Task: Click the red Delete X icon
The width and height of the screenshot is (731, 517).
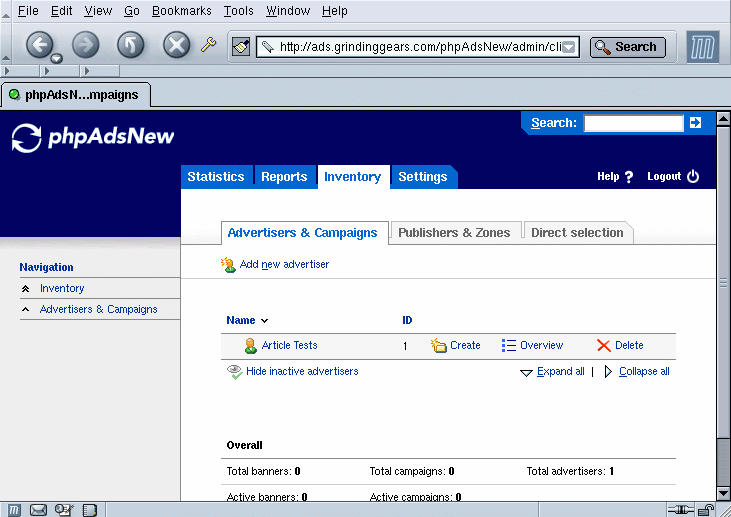Action: pos(604,345)
